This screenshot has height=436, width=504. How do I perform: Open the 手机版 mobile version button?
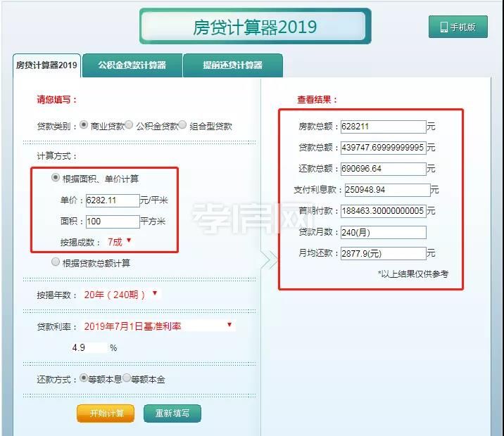click(458, 27)
